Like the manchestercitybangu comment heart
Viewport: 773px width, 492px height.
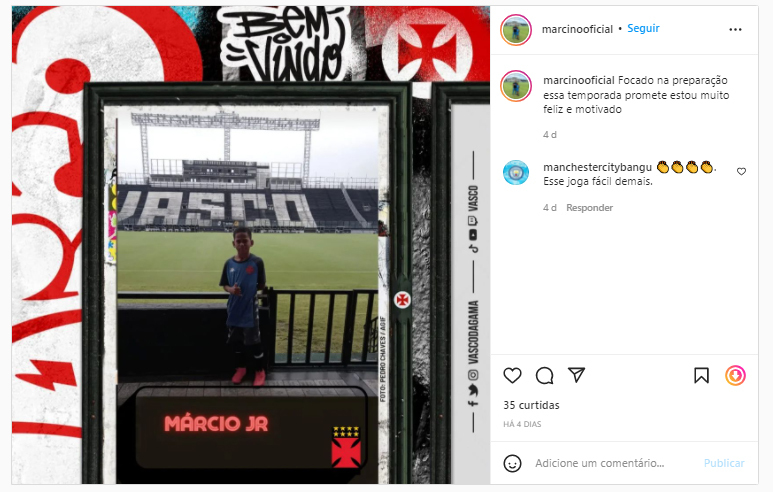point(741,172)
